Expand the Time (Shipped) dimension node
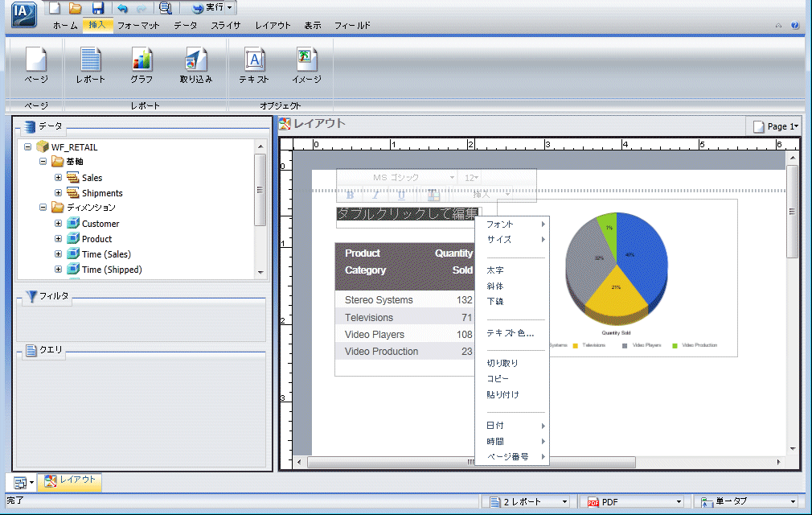Viewport: 812px width, 515px height. (58, 270)
